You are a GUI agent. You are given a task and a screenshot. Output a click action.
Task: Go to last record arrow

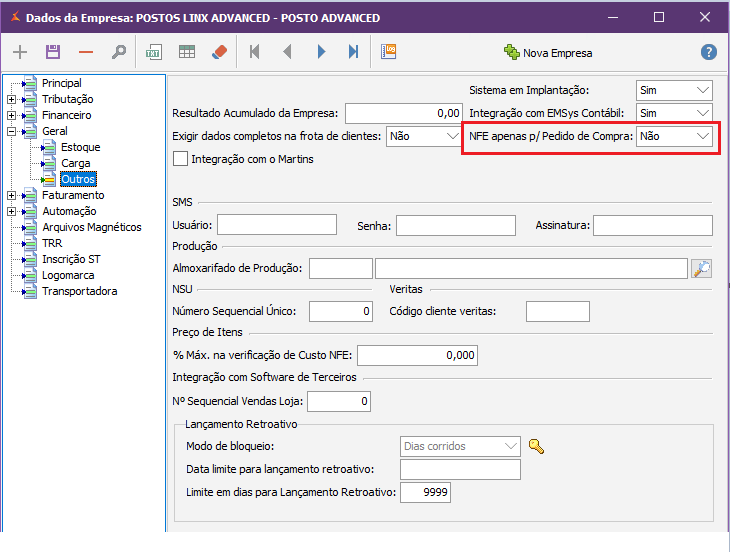coord(354,52)
